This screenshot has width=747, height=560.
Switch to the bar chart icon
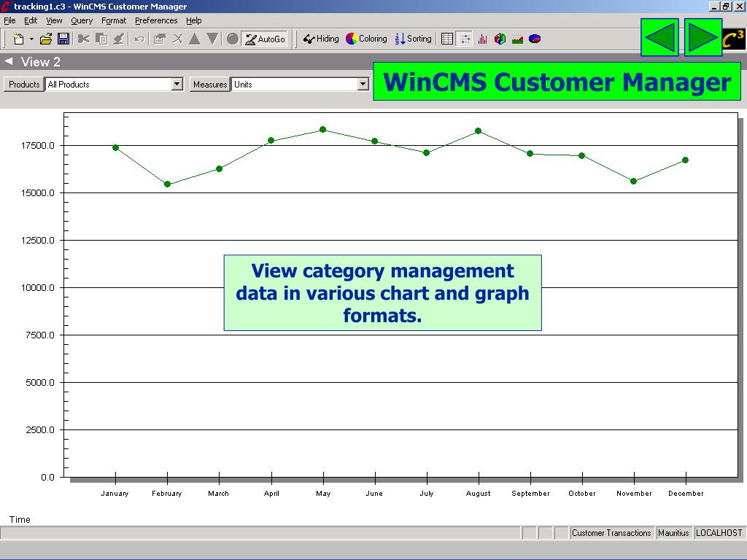(x=483, y=39)
